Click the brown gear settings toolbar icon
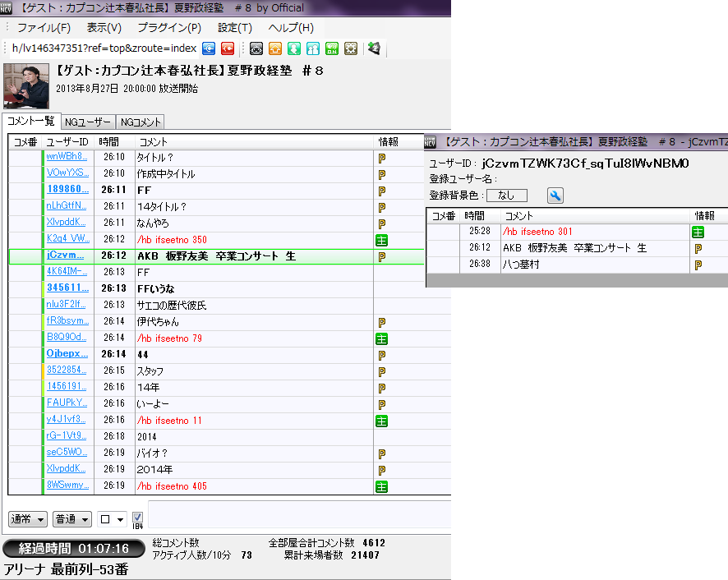 coord(351,48)
